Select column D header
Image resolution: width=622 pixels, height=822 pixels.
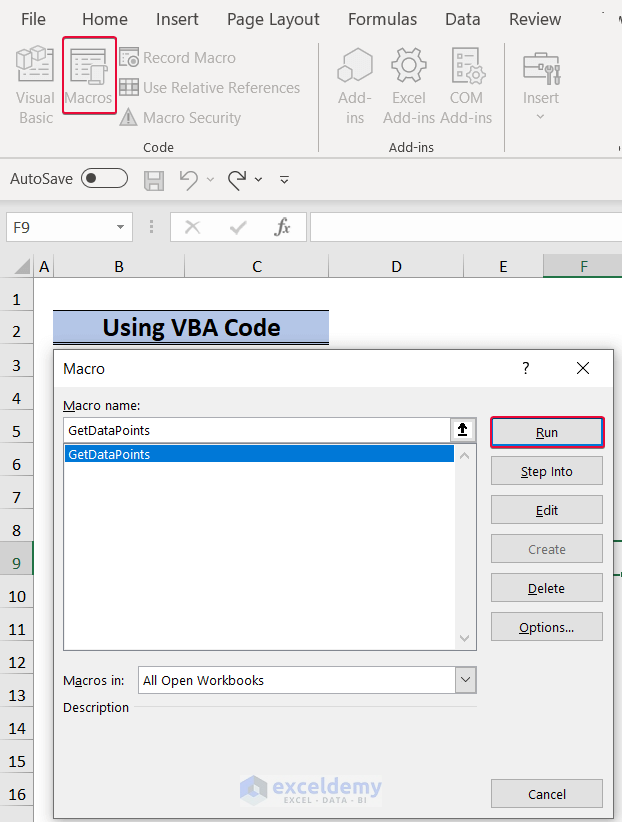[x=396, y=266]
